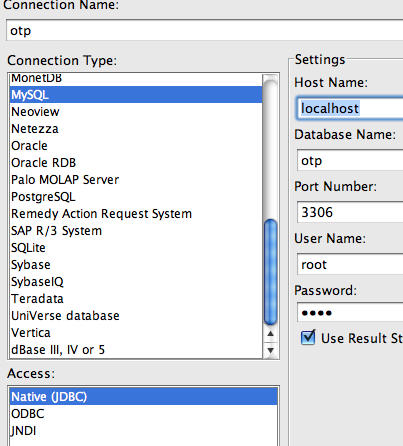403x446 pixels.
Task: Select PostgreSQL connection type
Action: pyautogui.click(x=136, y=197)
